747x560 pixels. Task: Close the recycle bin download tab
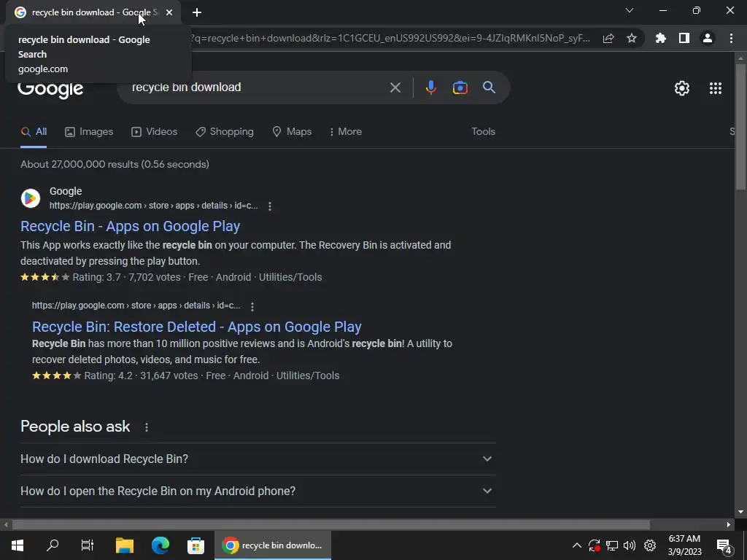click(169, 12)
